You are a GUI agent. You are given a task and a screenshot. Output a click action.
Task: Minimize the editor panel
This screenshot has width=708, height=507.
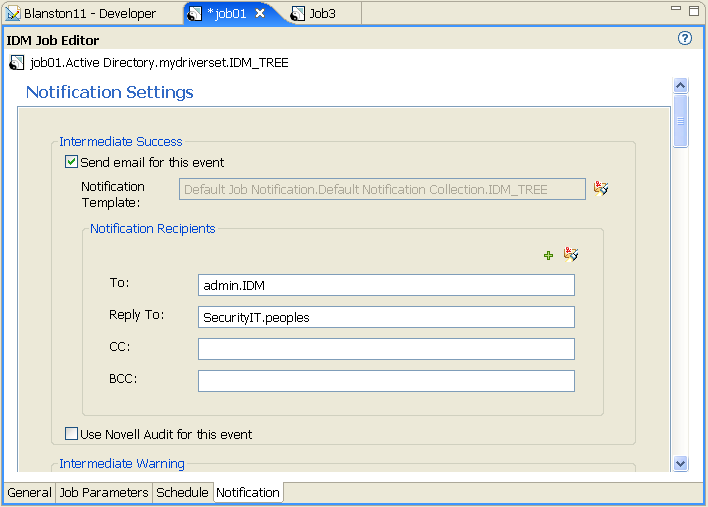(x=672, y=9)
